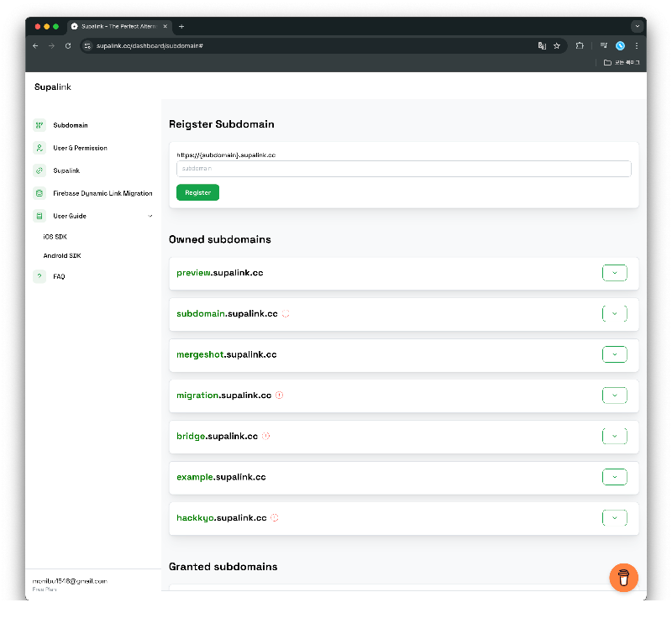
Task: Click the warning icon next to bridge.supalink.cc
Action: click(x=265, y=436)
